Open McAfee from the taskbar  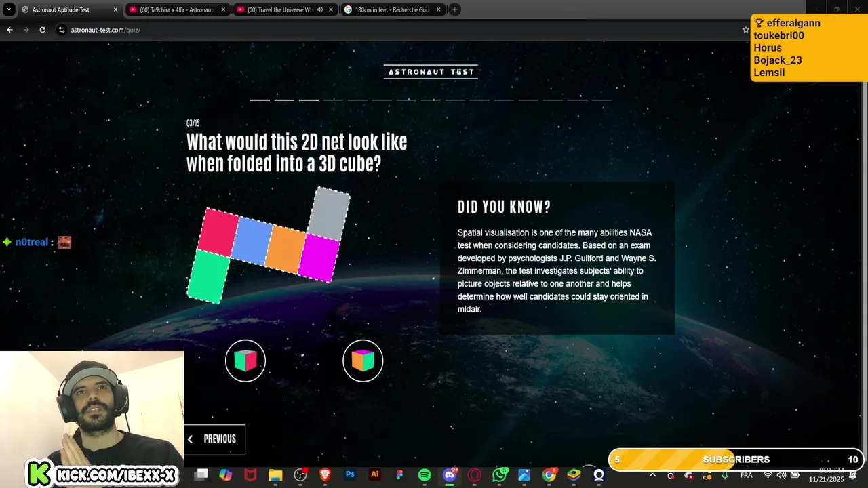tap(250, 475)
